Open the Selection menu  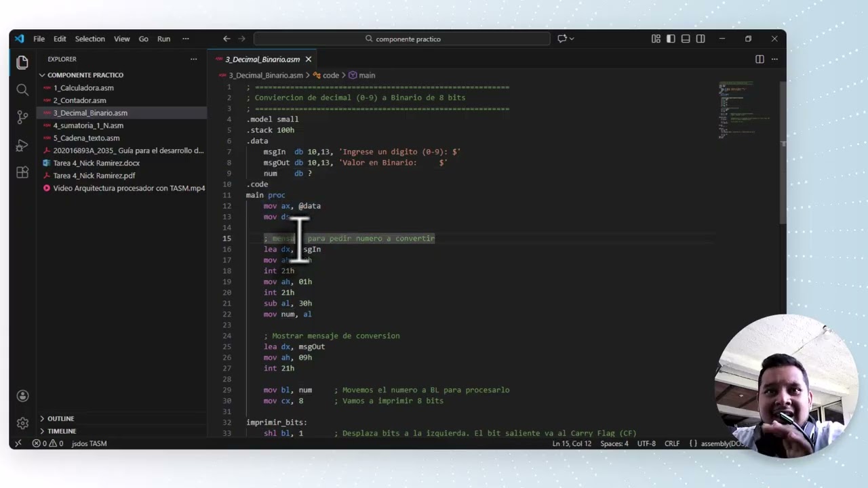pos(90,39)
